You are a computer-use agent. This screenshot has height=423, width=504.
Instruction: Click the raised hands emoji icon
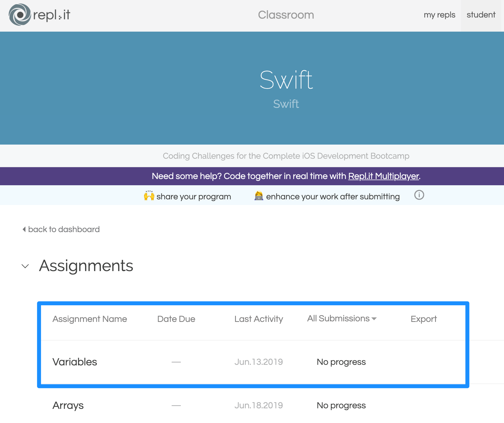tap(149, 196)
